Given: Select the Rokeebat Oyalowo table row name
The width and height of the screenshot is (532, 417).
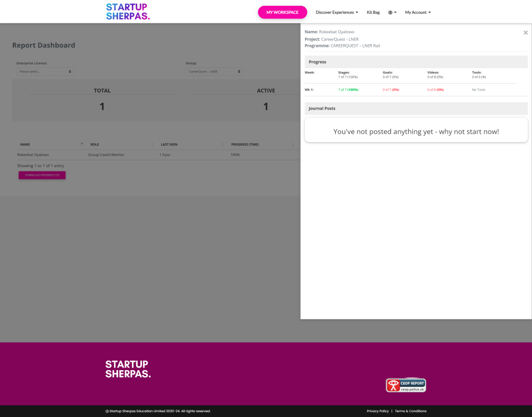Looking at the screenshot, I should pyautogui.click(x=33, y=154).
